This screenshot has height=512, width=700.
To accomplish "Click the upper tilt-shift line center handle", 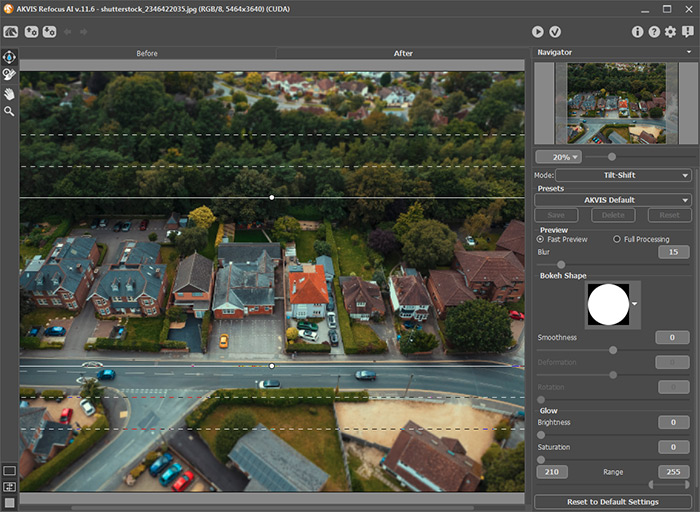I will [272, 197].
